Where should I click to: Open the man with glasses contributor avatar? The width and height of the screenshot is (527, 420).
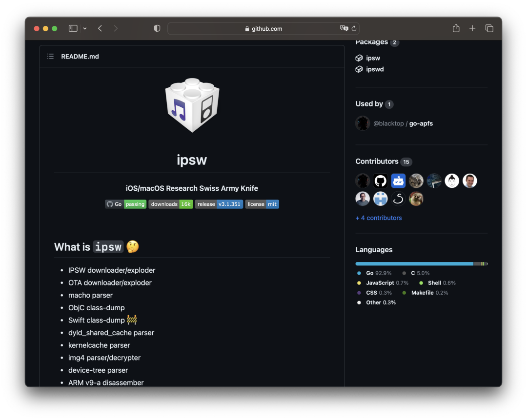[363, 199]
